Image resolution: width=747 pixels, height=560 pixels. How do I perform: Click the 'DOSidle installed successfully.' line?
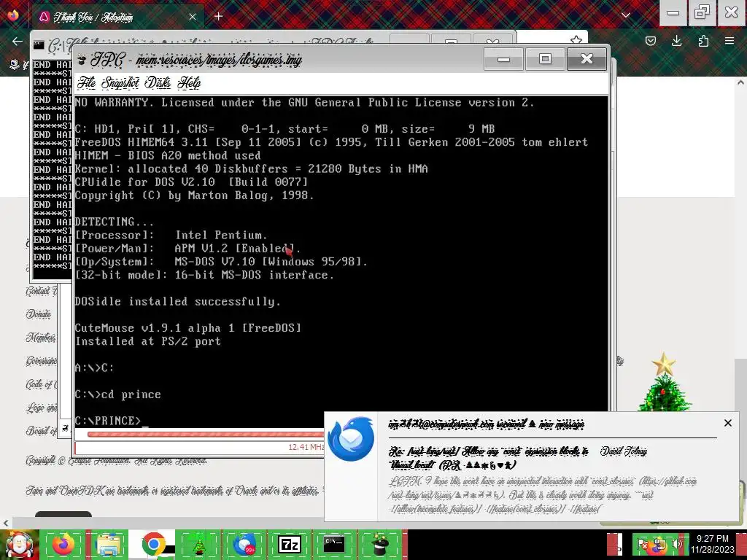[x=178, y=301]
